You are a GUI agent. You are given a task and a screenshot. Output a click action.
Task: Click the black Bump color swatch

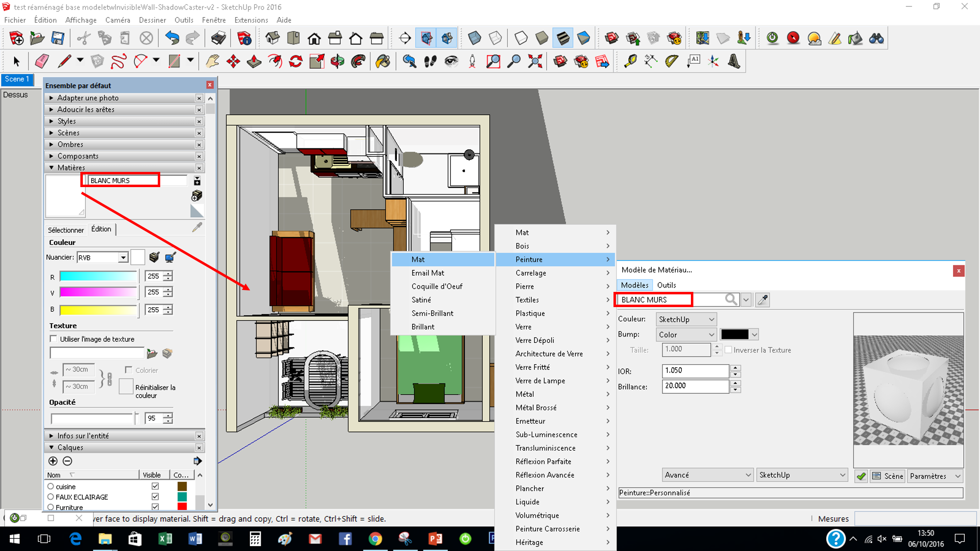tap(735, 335)
